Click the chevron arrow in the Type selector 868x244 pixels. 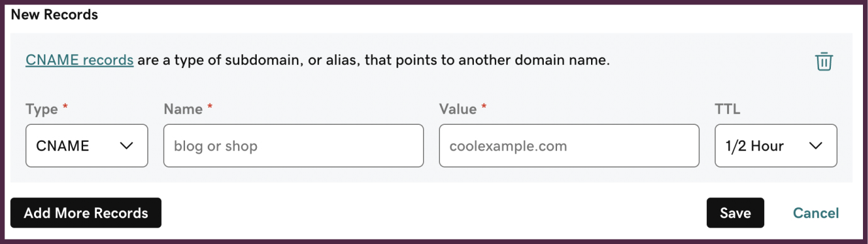click(x=127, y=146)
